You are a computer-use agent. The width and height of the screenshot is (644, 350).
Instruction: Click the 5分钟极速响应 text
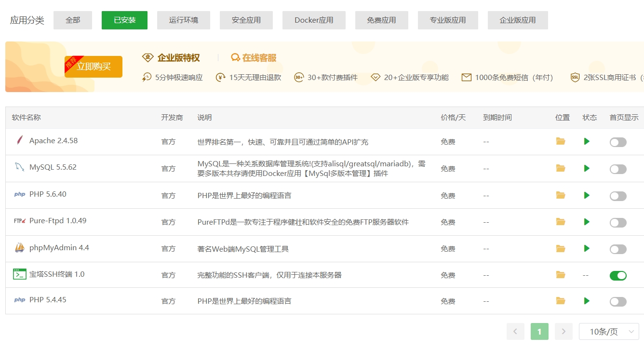[x=179, y=77]
